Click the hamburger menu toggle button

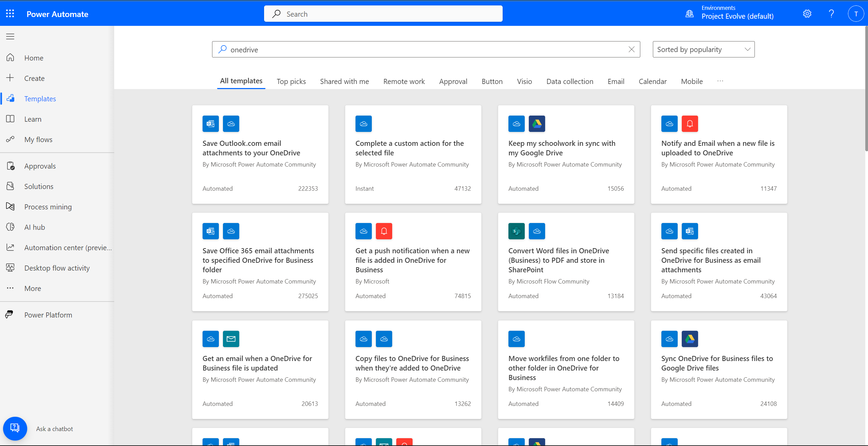coord(10,36)
